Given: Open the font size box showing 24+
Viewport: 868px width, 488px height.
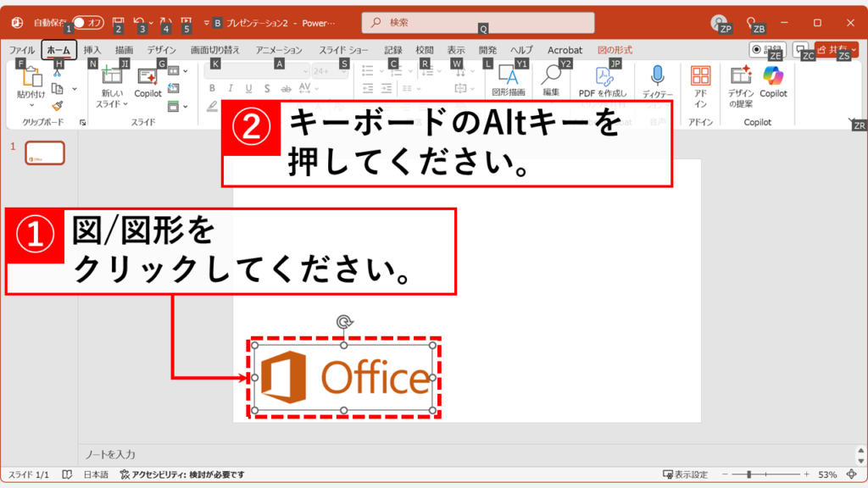Looking at the screenshot, I should click(x=330, y=71).
